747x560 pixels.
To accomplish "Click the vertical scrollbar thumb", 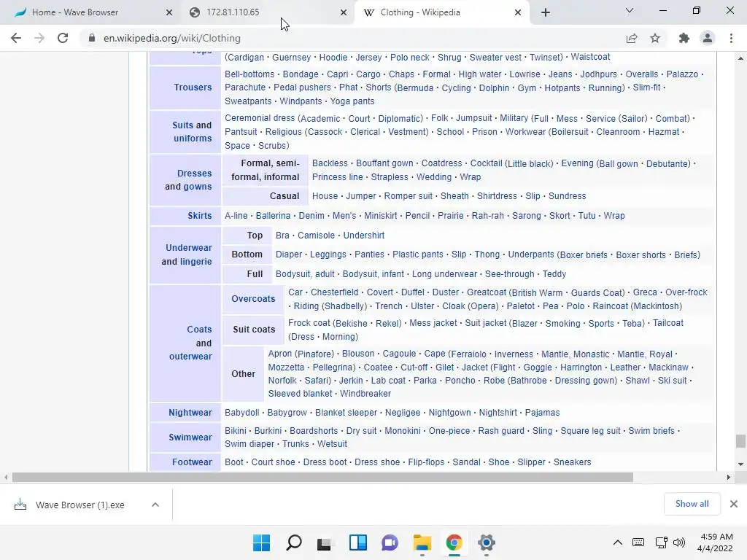I will coord(740,441).
